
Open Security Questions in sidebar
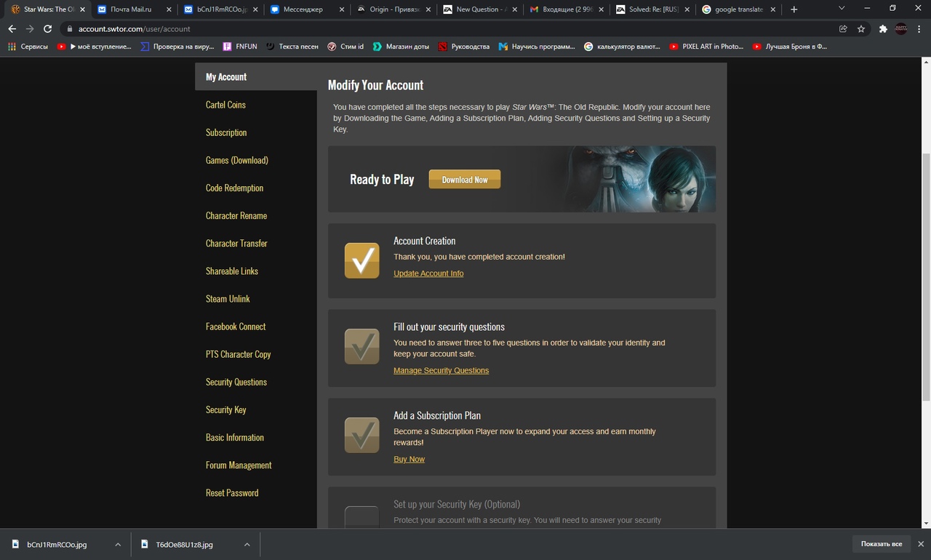pos(236,382)
